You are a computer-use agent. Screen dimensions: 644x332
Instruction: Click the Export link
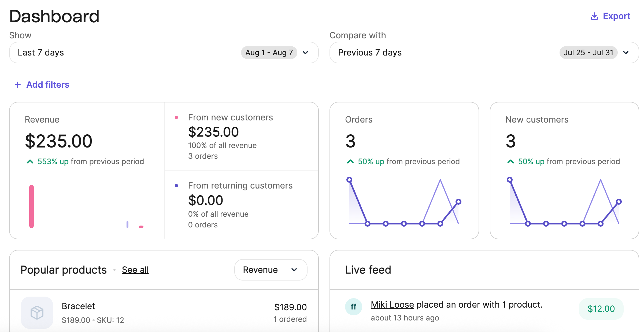(x=617, y=16)
